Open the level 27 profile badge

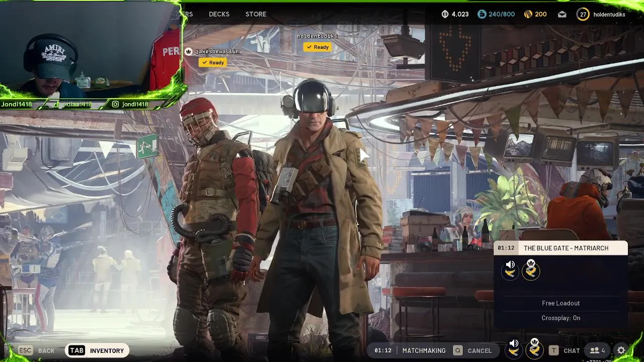point(583,14)
